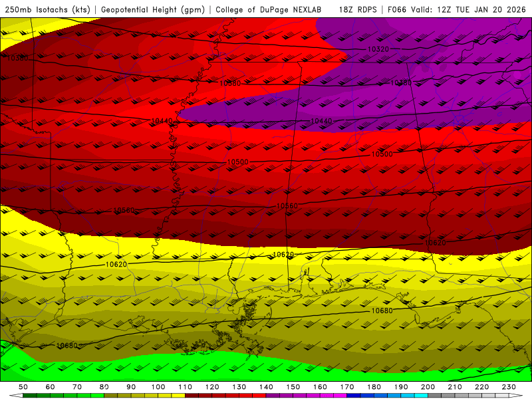
Task: Click the 10380 contour label inside the purple area
Action: pyautogui.click(x=401, y=82)
